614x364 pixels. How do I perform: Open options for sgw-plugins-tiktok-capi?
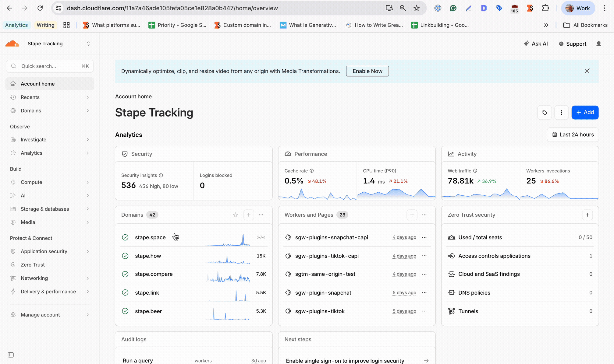pyautogui.click(x=424, y=256)
